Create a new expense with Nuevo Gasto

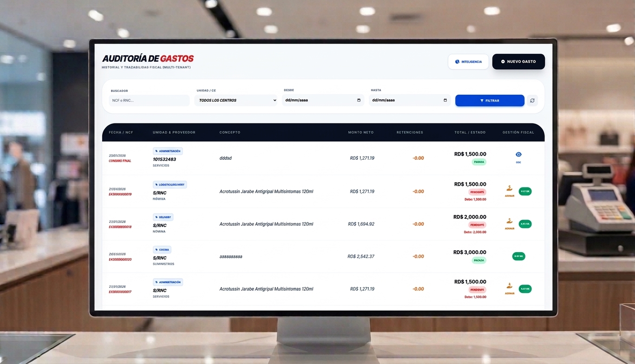(x=518, y=62)
